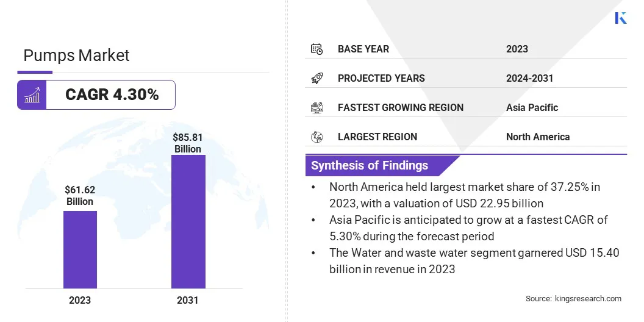The height and width of the screenshot is (322, 644).
Task: Click the BASE YEAR row label
Action: point(363,49)
